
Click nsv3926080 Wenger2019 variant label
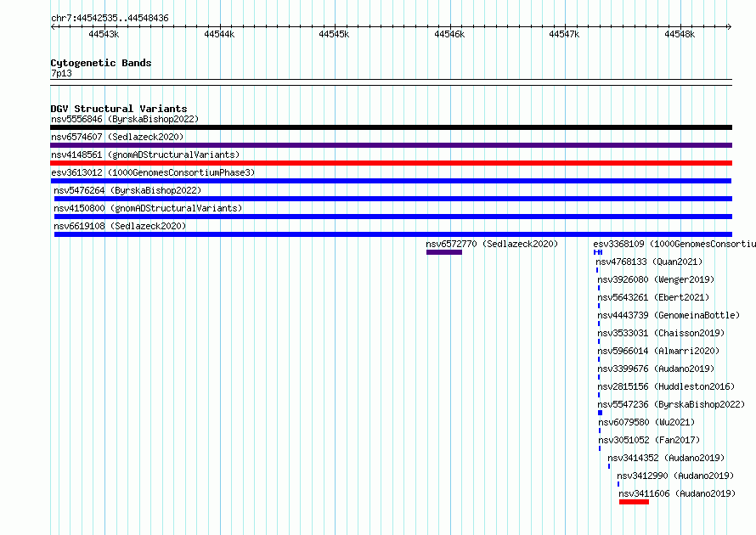click(x=656, y=279)
